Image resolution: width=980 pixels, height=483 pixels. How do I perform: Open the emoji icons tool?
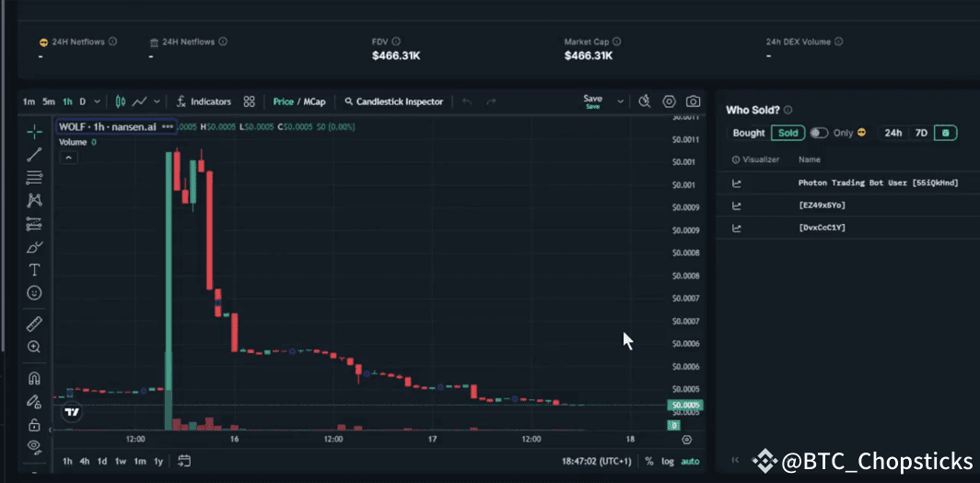[34, 292]
